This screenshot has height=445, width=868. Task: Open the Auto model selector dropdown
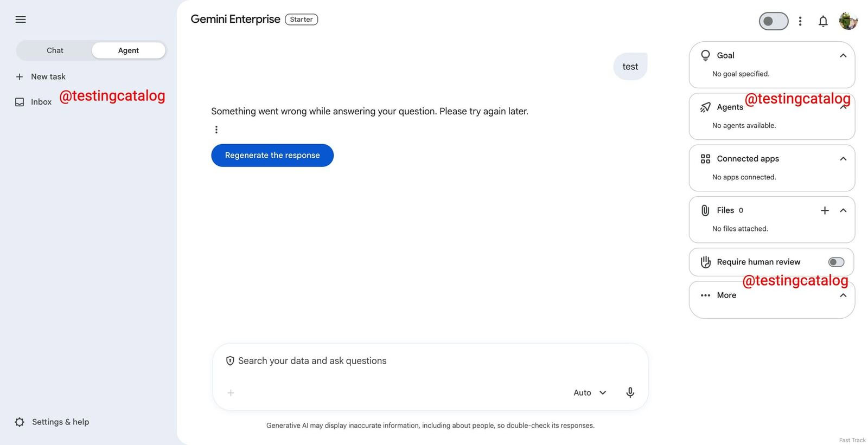pos(589,392)
